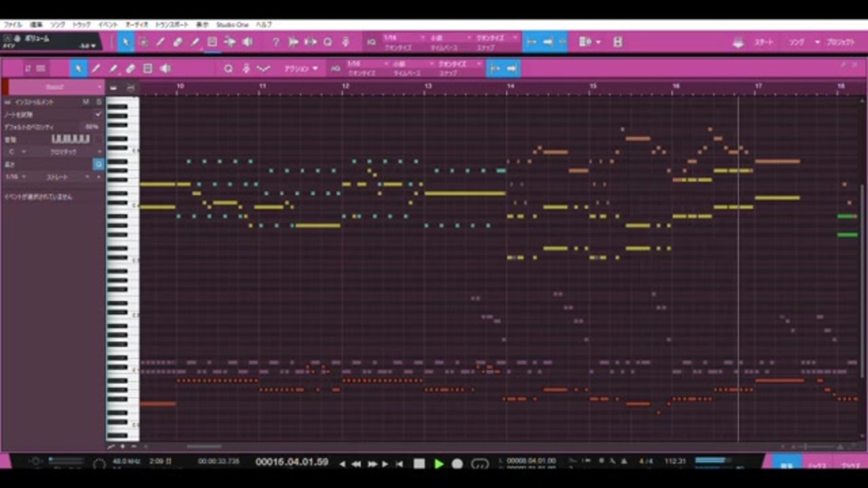
Task: Toggle the track Solo S button
Action: (98, 102)
